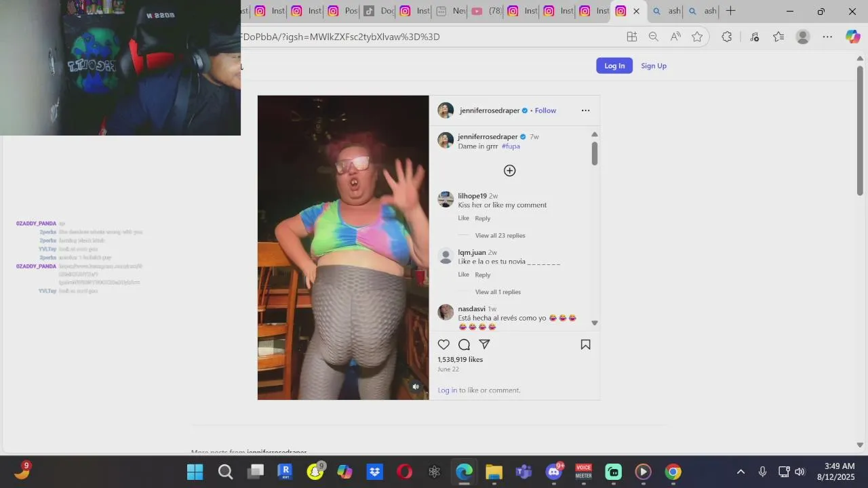868x488 pixels.
Task: Open Read aloud icon
Action: coord(675,37)
